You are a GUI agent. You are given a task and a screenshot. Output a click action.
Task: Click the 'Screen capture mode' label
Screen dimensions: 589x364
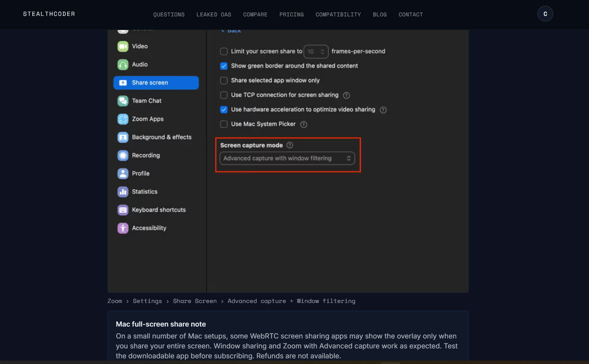(x=251, y=145)
